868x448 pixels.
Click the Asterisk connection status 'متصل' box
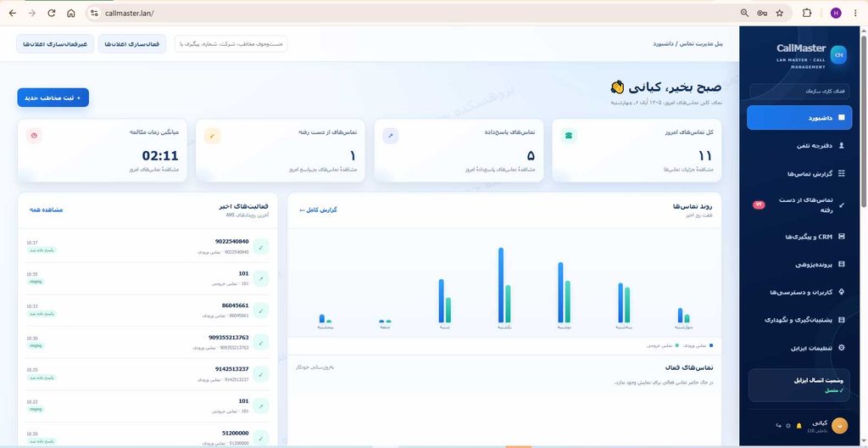point(799,385)
